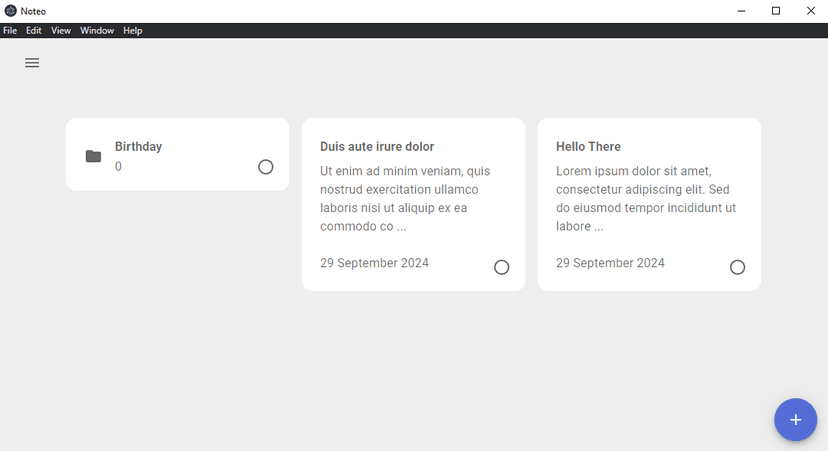Screen dimensions: 828x451
Task: Minimize the Noteo window
Action: (x=741, y=11)
